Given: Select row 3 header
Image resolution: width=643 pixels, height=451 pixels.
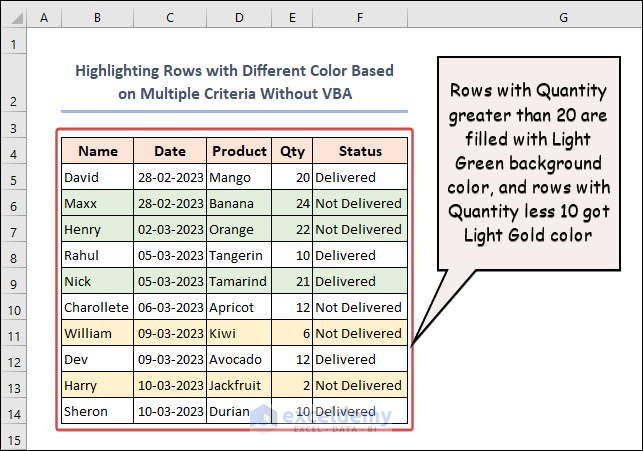Looking at the screenshot, I should pos(14,125).
